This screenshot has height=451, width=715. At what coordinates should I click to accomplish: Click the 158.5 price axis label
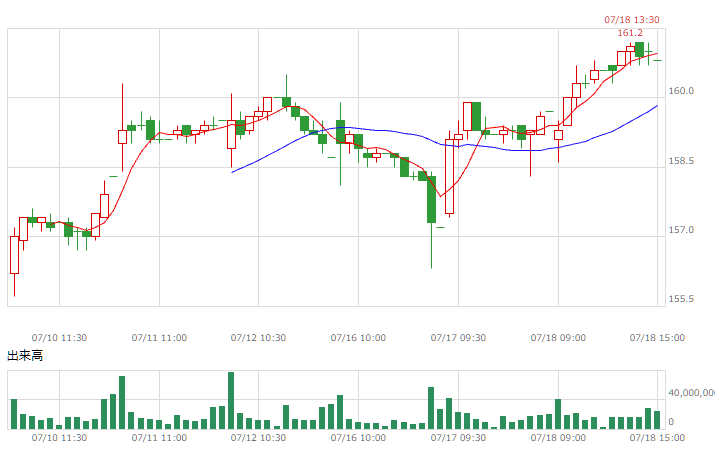[681, 161]
